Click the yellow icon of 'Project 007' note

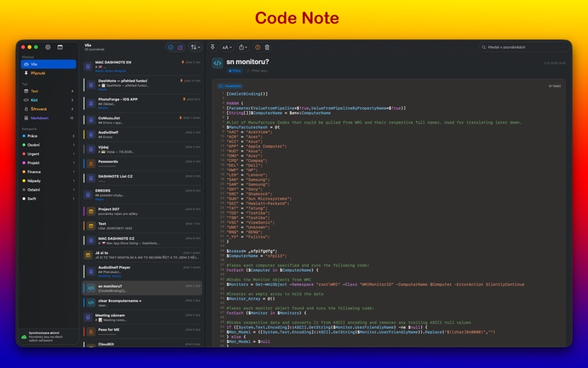90,211
